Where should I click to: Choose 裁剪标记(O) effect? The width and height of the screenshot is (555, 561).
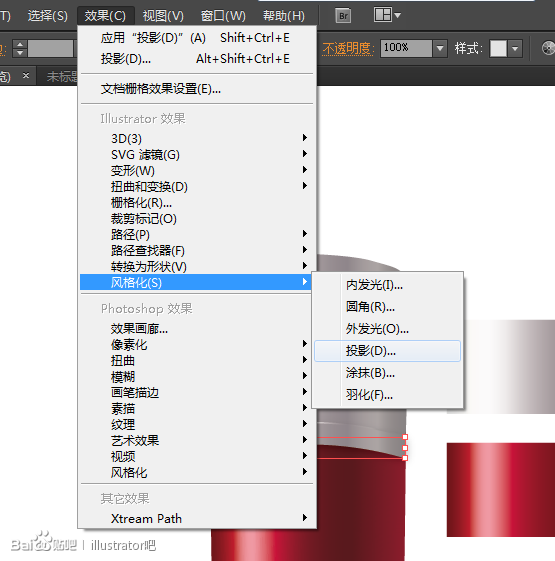pos(196,219)
